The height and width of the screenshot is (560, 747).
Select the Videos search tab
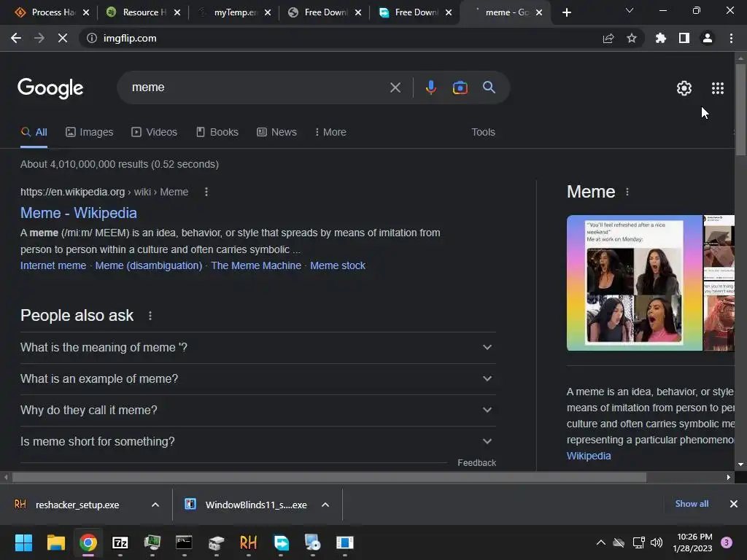coord(155,132)
